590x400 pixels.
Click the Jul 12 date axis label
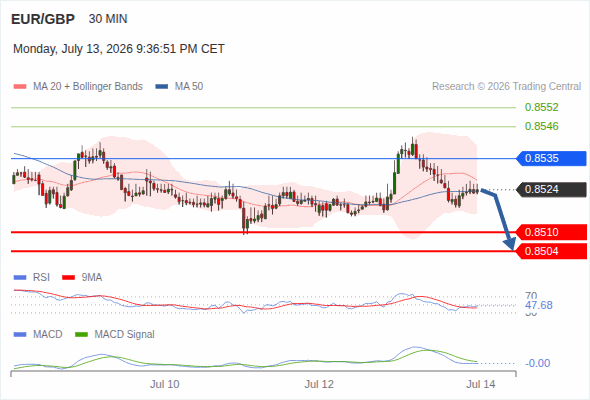(x=319, y=384)
